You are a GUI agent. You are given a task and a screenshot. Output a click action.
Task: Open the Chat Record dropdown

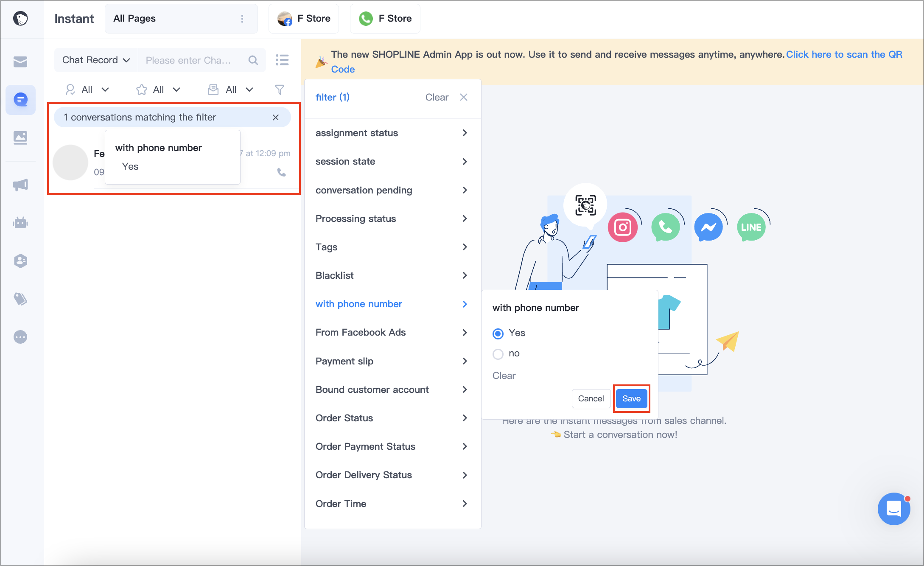96,60
